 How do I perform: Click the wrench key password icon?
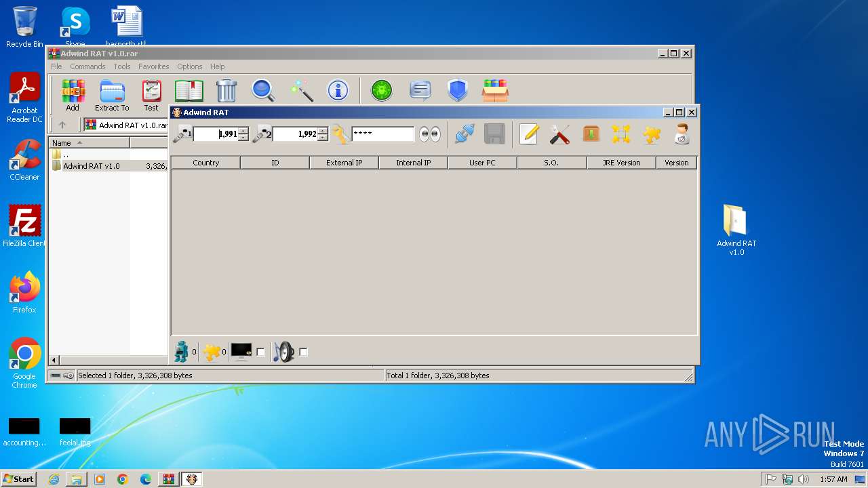click(x=340, y=134)
